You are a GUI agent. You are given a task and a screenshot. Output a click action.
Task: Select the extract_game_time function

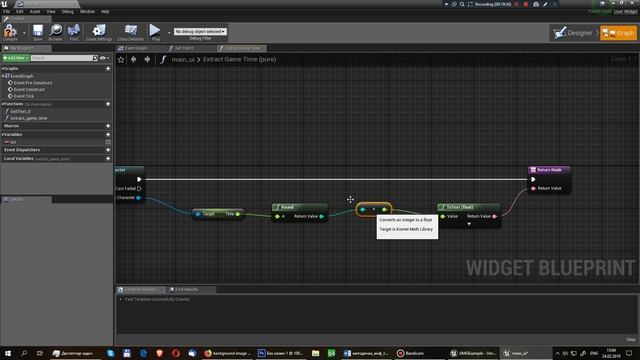[x=29, y=118]
